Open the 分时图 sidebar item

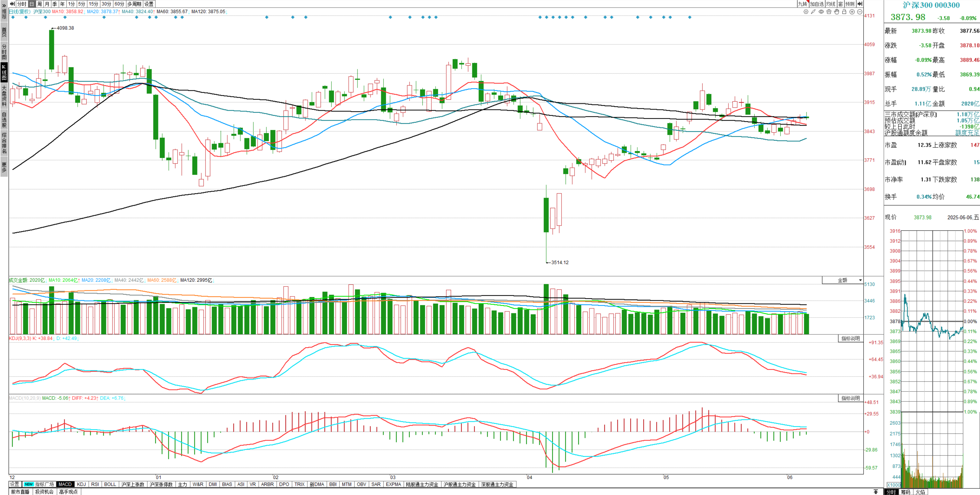pyautogui.click(x=4, y=52)
